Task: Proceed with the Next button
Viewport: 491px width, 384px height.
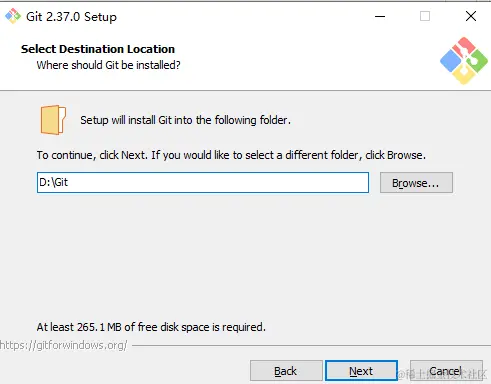Action: click(x=361, y=370)
